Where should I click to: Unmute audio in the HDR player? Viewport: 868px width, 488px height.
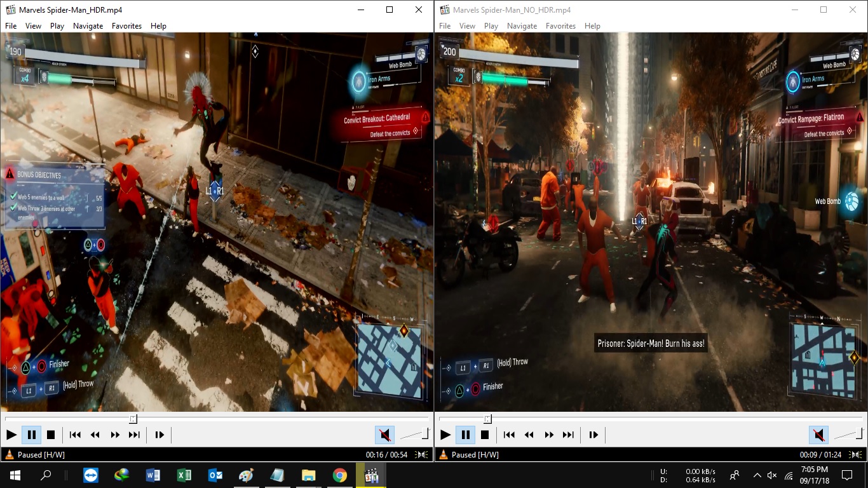coord(384,435)
